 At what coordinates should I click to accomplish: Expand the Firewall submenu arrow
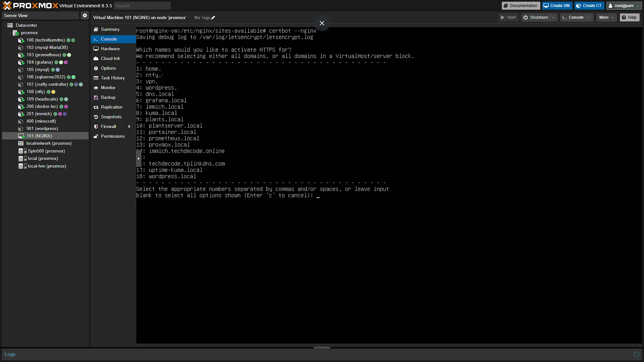129,127
